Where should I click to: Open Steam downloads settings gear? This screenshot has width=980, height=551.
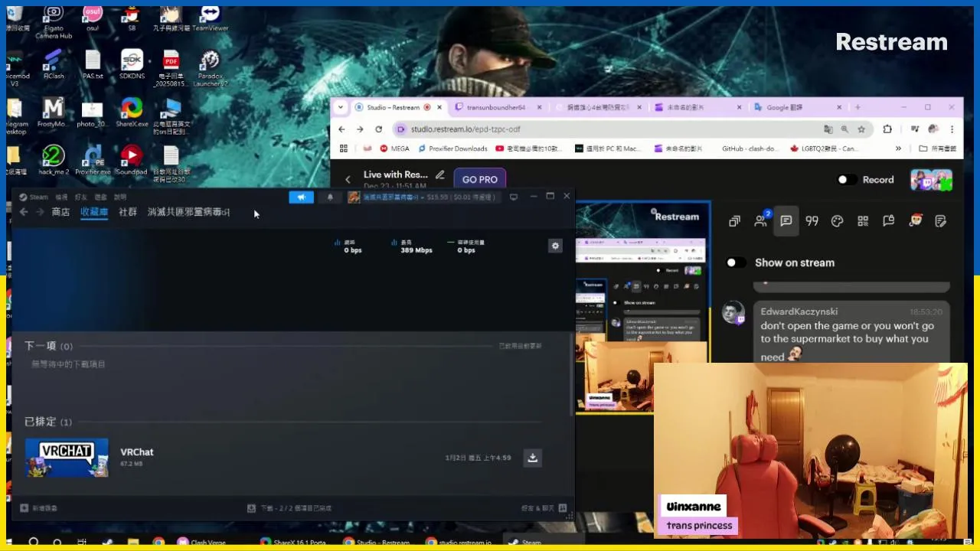point(555,246)
